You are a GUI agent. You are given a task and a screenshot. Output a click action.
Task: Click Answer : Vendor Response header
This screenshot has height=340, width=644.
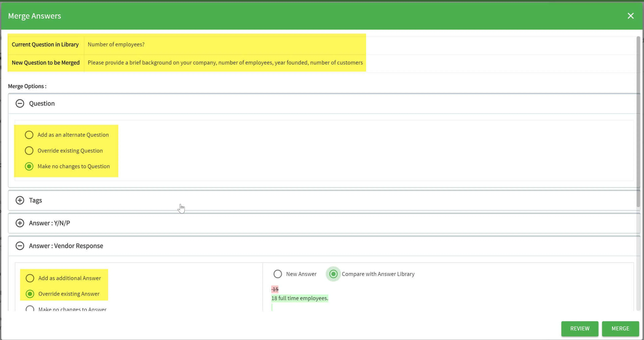(x=66, y=246)
